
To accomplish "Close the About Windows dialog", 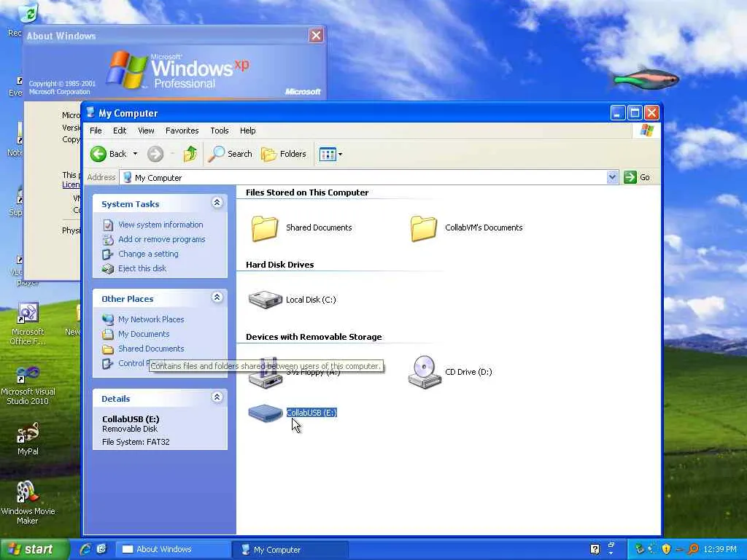I will click(316, 35).
